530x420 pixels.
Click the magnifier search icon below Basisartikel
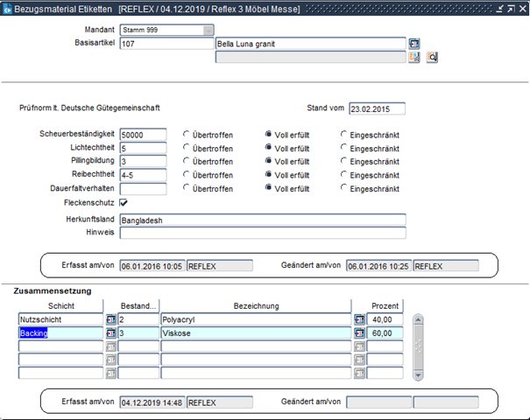[432, 58]
